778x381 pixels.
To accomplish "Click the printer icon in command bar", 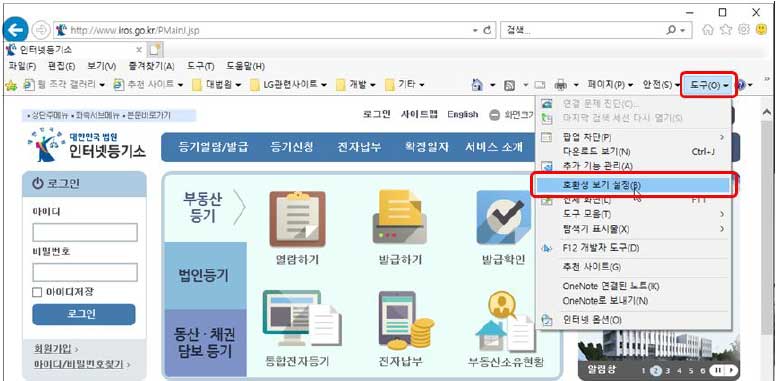I will (561, 85).
